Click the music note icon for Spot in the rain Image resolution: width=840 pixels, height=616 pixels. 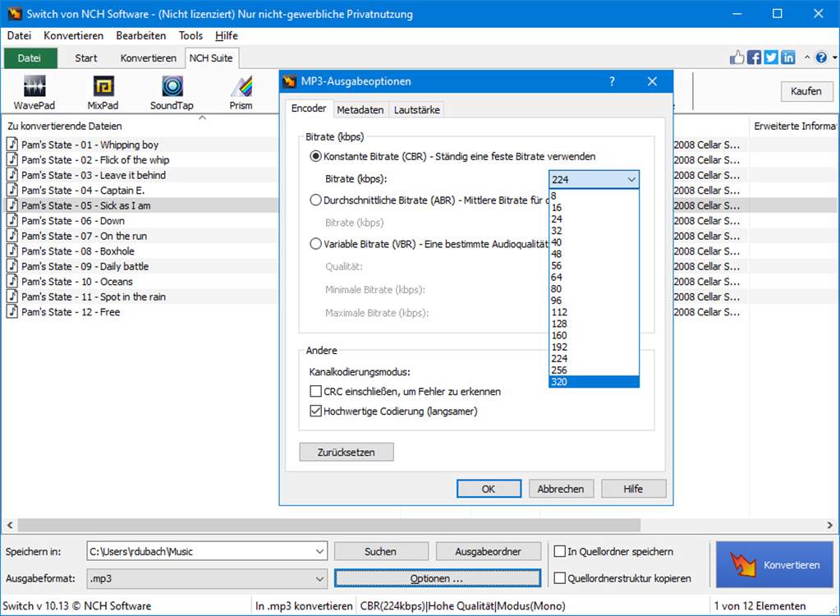(x=12, y=297)
